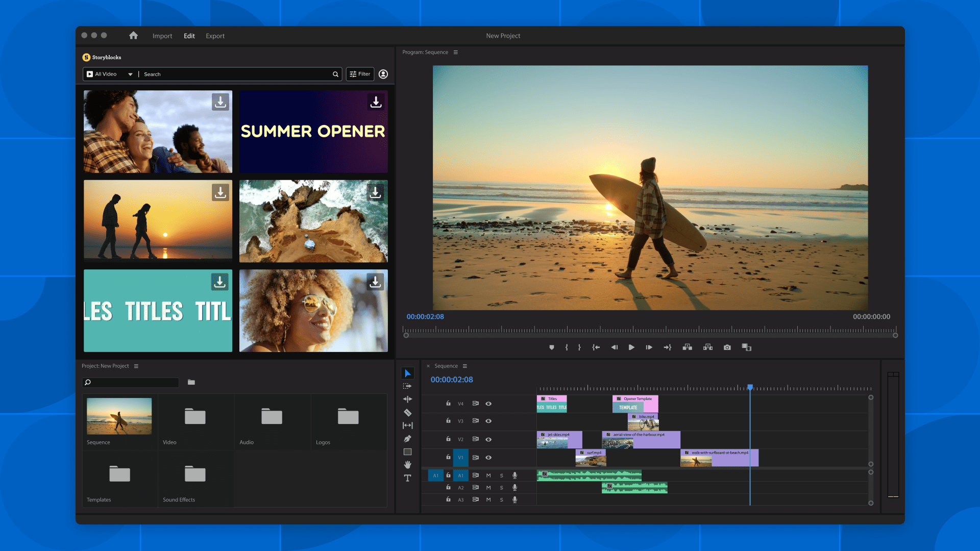Click the Filter button in Storyblocks
Image resolution: width=980 pixels, height=551 pixels.
point(360,74)
